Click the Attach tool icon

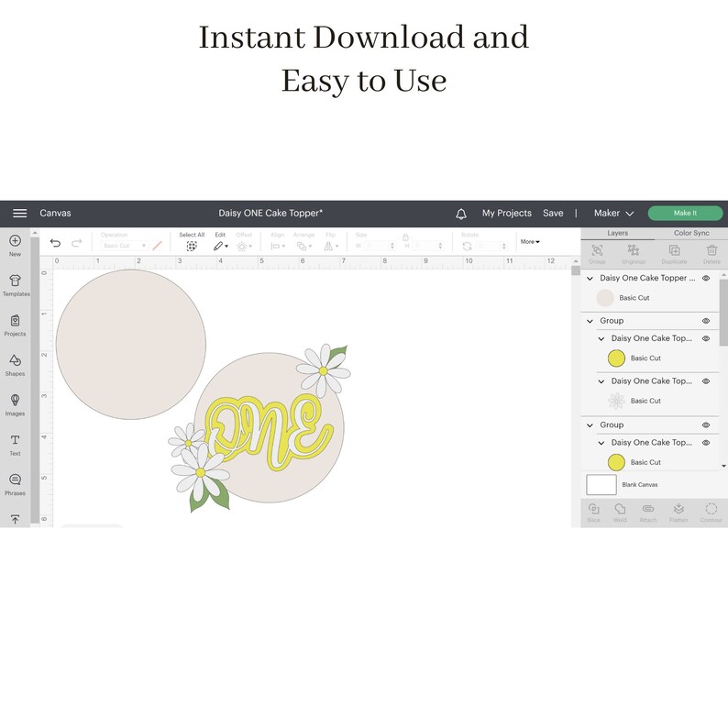pyautogui.click(x=648, y=509)
